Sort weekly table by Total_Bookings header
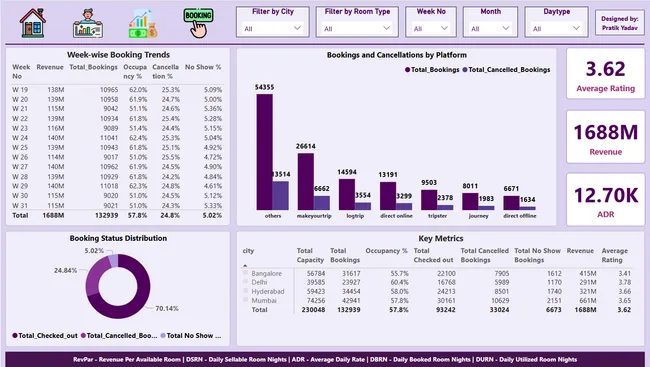 tap(93, 67)
